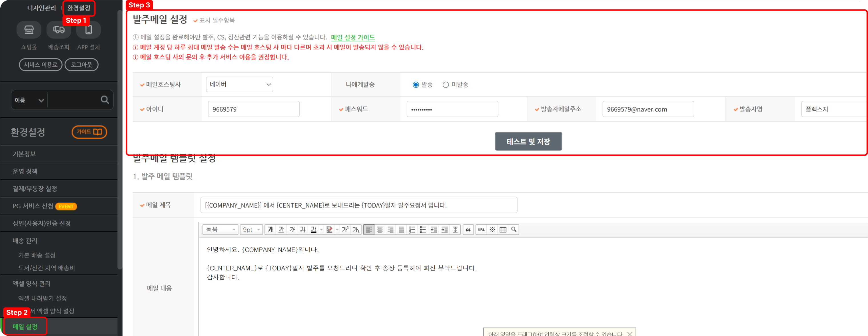This screenshot has width=868, height=336.
Task: Click the 발송자메일주소 input field
Action: point(648,109)
